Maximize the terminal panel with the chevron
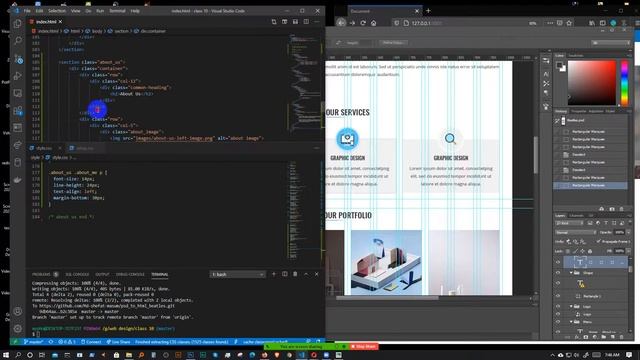Screen dimensions: 640x360 pos(306,274)
